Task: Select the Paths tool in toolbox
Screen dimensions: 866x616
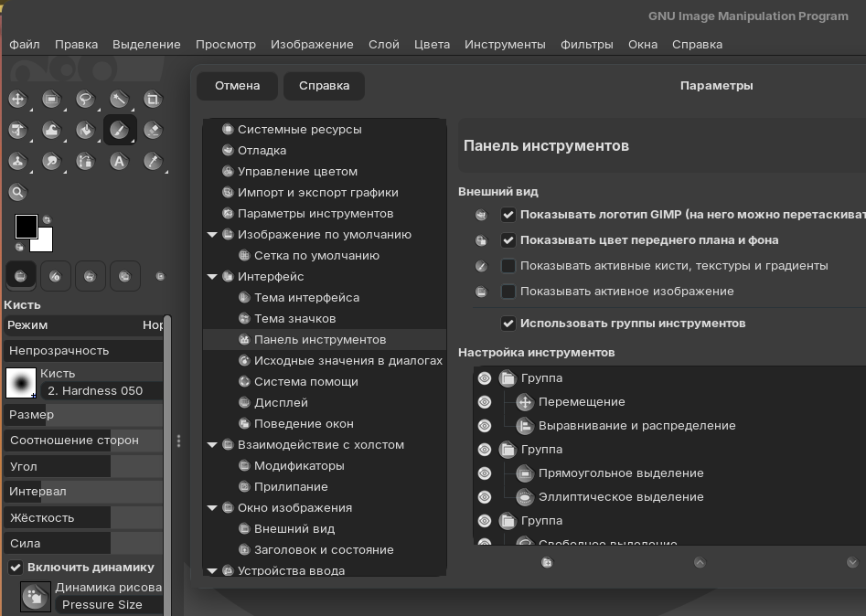Action: pyautogui.click(x=85, y=161)
